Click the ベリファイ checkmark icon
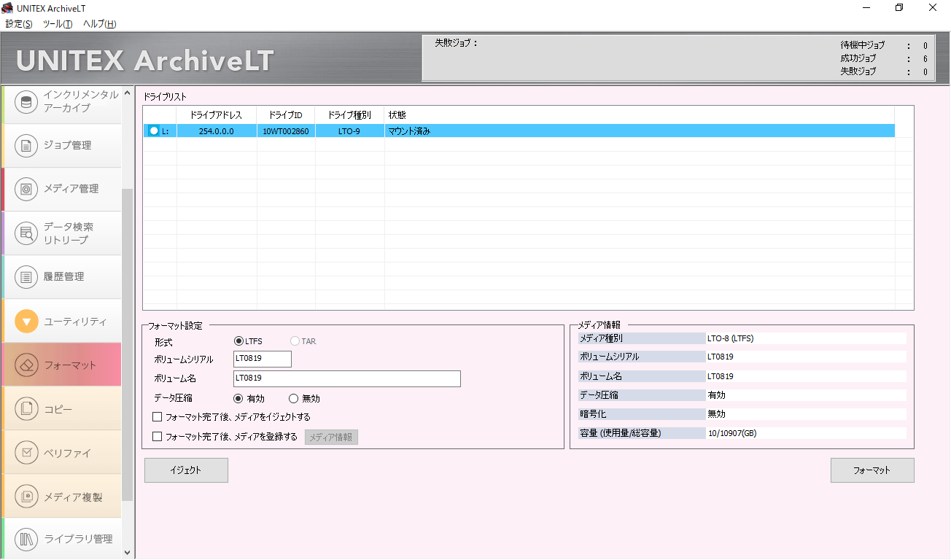This screenshot has height=560, width=951. [x=26, y=453]
